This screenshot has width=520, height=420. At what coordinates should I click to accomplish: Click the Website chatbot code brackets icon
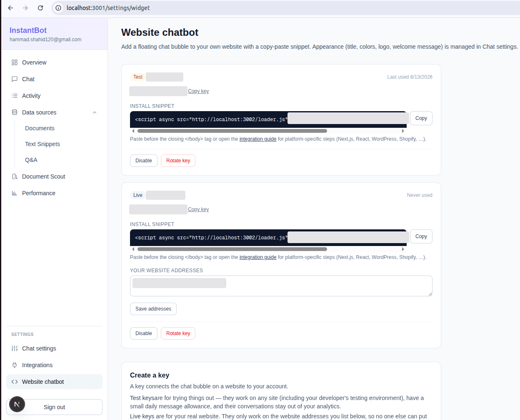click(x=15, y=382)
